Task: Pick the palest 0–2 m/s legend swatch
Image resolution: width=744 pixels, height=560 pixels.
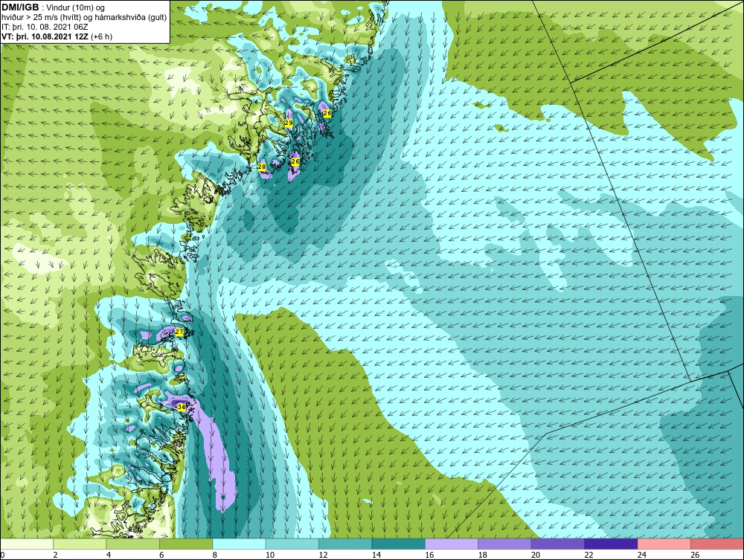Action: (x=27, y=544)
